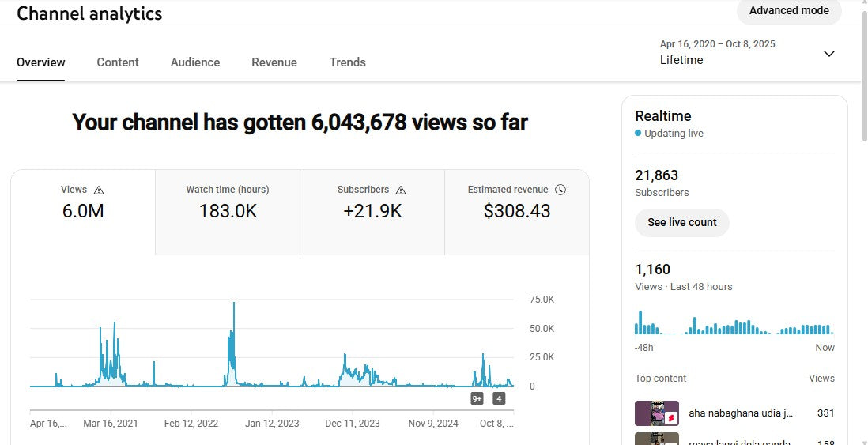Open the "aha nabaghana udia j..." video title

coord(741,413)
